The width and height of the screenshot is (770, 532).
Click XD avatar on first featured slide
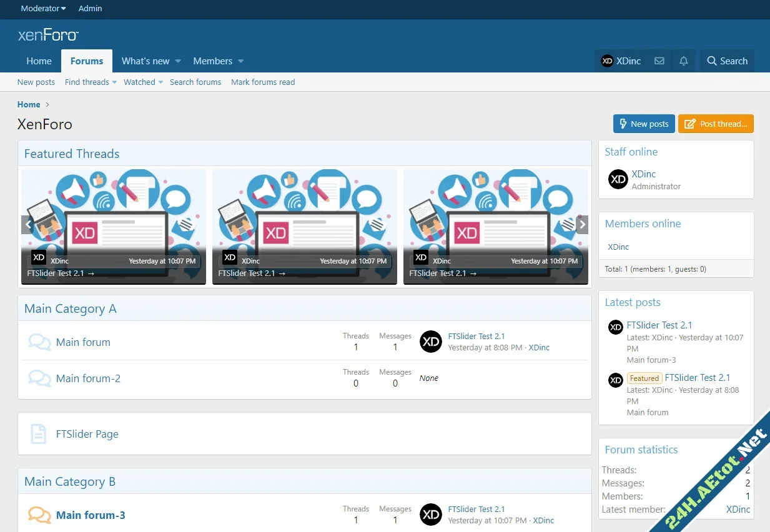pyautogui.click(x=39, y=257)
